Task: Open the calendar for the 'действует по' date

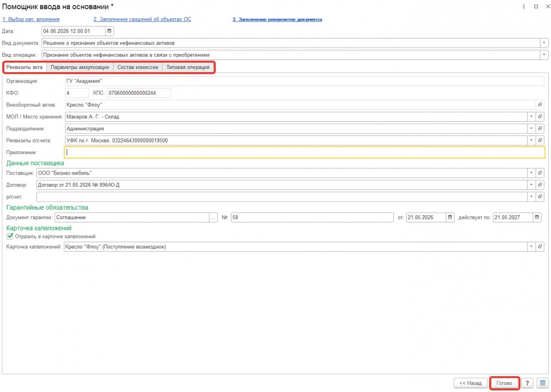Action: tap(537, 217)
